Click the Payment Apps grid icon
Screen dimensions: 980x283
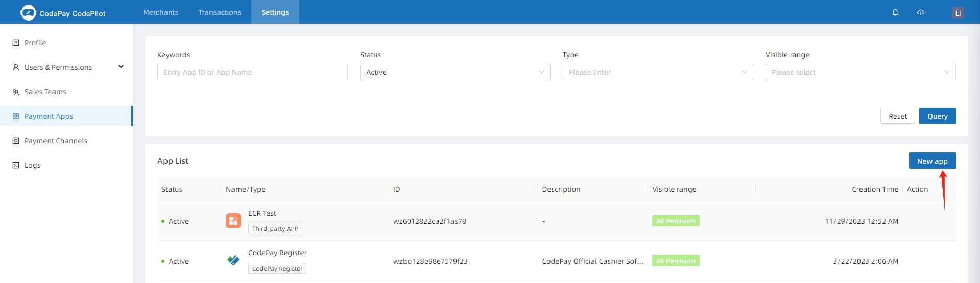click(16, 116)
